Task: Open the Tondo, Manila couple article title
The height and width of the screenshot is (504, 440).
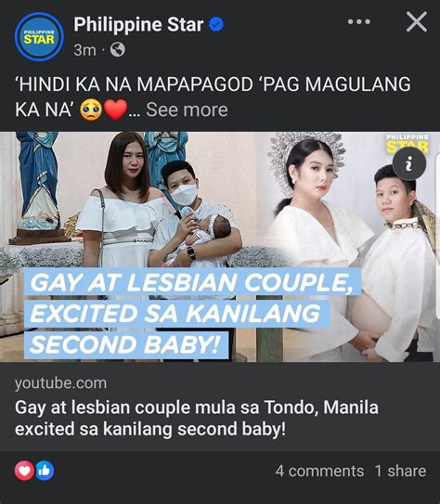Action: [197, 419]
